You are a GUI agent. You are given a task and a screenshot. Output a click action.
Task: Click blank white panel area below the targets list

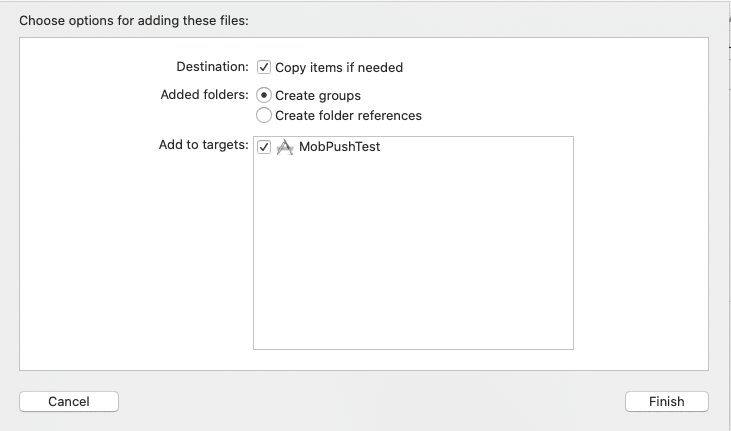point(412,360)
